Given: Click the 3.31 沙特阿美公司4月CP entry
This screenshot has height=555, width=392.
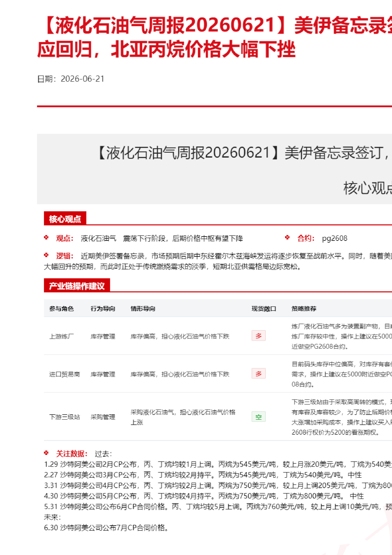Looking at the screenshot, I should coord(218,486).
